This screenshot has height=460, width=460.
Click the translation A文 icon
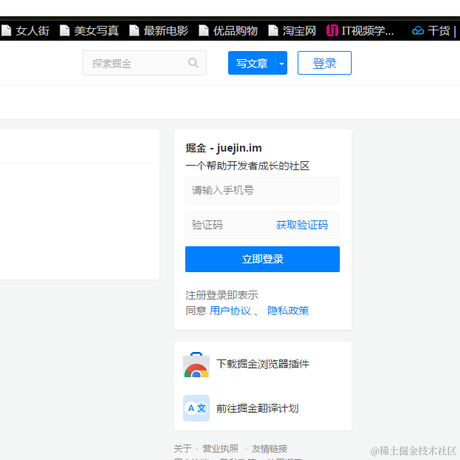(x=196, y=408)
